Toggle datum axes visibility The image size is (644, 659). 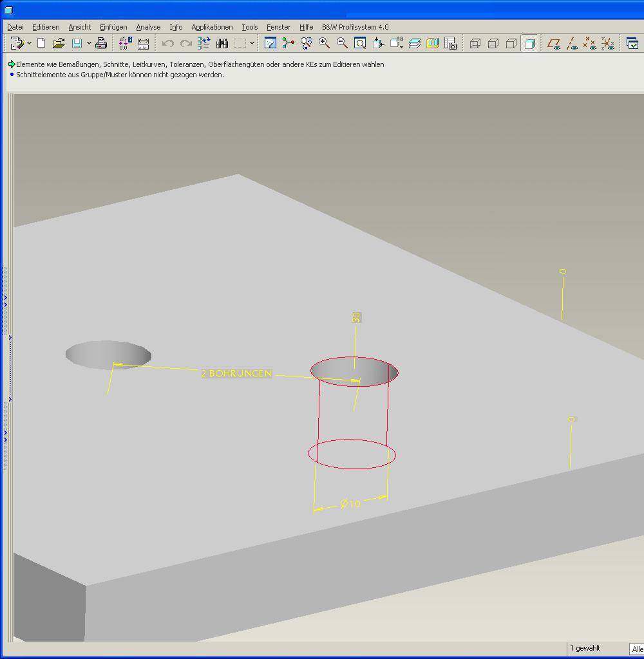tap(571, 43)
